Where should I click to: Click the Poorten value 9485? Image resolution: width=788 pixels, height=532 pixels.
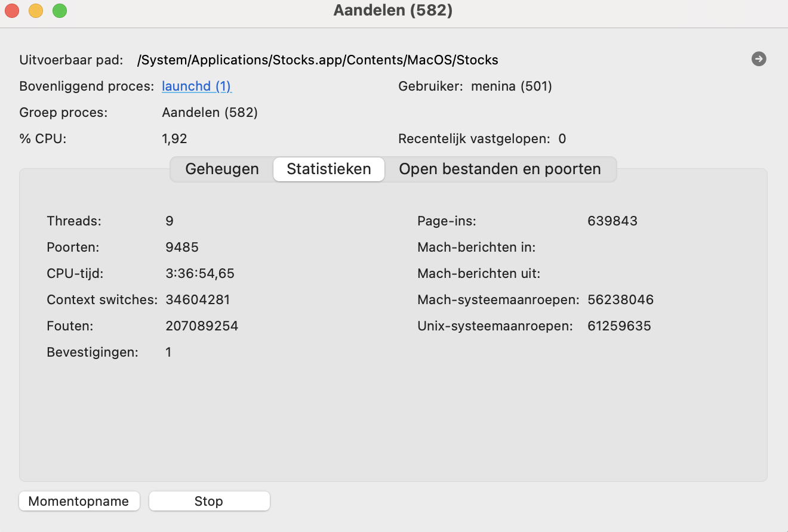click(181, 247)
